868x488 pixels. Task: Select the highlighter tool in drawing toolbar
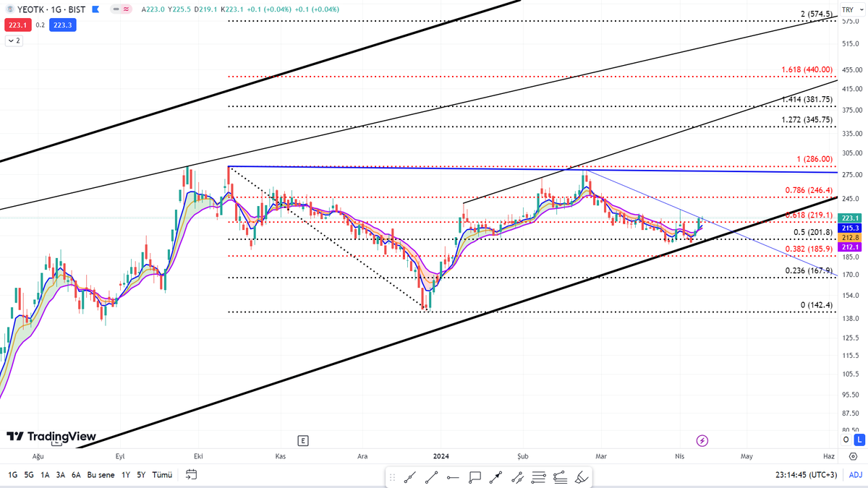pos(582,476)
